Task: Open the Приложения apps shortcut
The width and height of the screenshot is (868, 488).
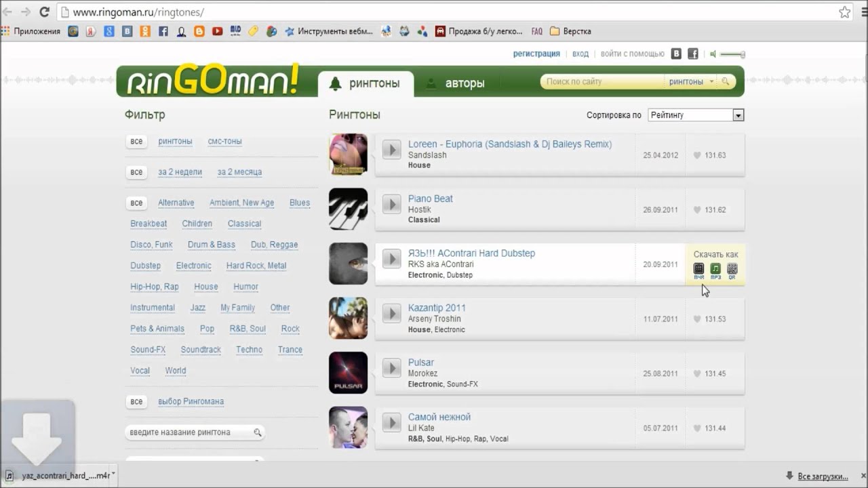Action: click(x=31, y=31)
